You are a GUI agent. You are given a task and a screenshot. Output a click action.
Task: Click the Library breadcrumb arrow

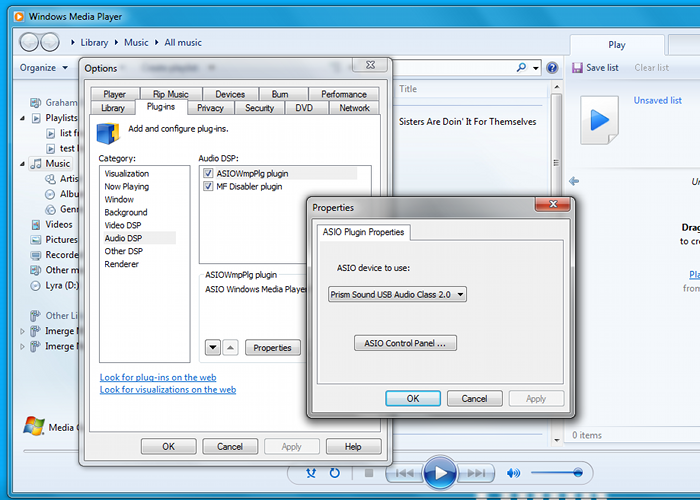point(72,42)
